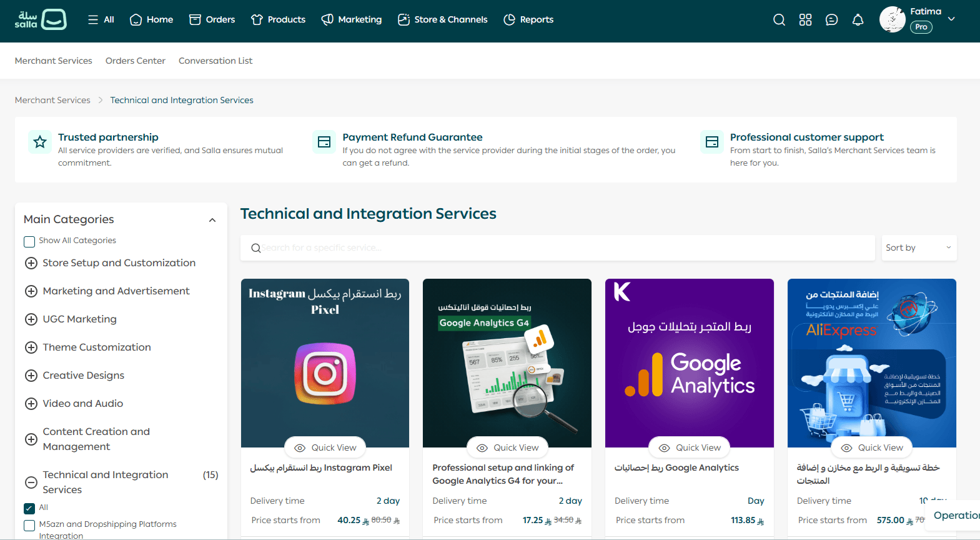
Task: Open the notifications bell
Action: [858, 20]
